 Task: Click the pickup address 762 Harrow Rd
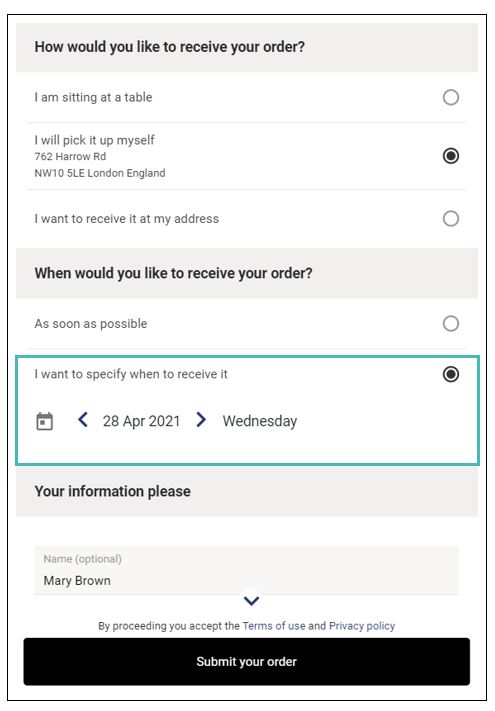point(70,156)
